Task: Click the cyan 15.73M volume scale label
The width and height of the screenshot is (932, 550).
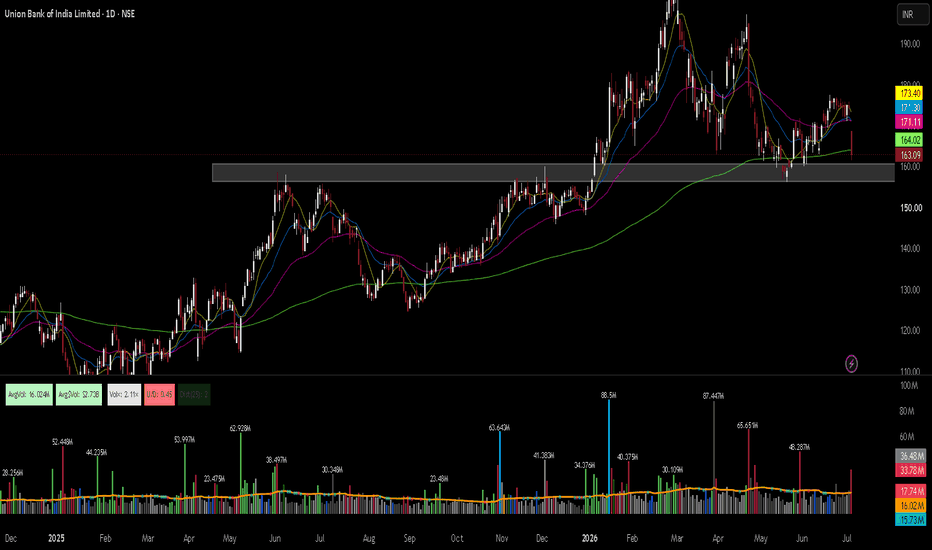Action: (911, 520)
